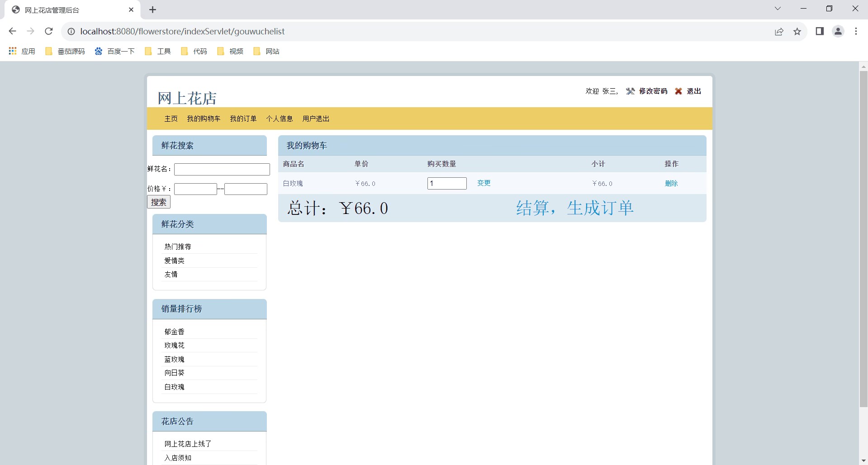Click the page vertical scrollbar
This screenshot has width=868, height=465.
tap(863, 239)
